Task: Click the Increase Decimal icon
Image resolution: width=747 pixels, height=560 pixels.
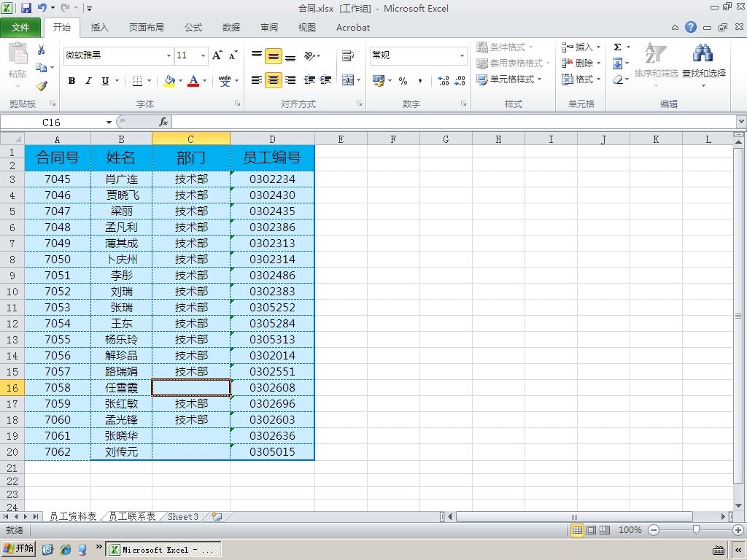Action: click(443, 80)
